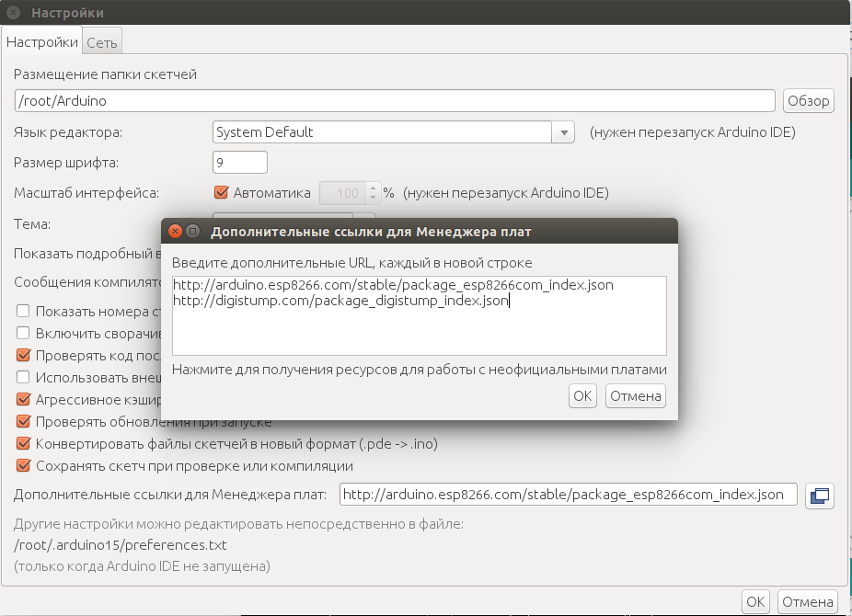852x616 pixels.
Task: Open the Язык редактора dropdown
Action: click(563, 132)
